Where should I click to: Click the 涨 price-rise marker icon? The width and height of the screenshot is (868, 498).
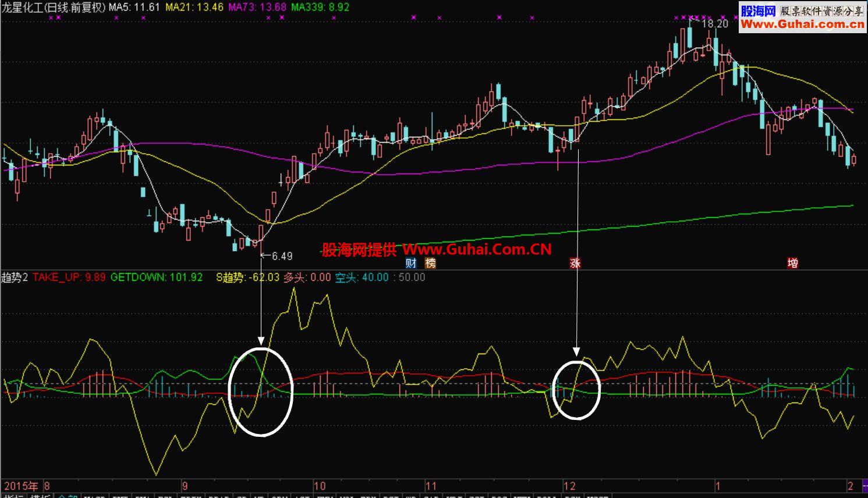(575, 263)
